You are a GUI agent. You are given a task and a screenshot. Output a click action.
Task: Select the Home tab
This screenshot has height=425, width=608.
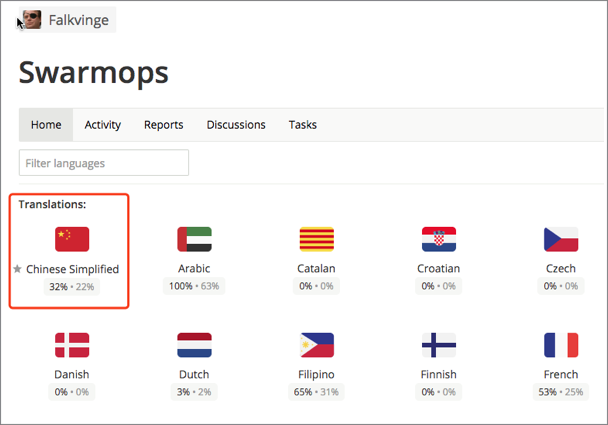pyautogui.click(x=46, y=125)
